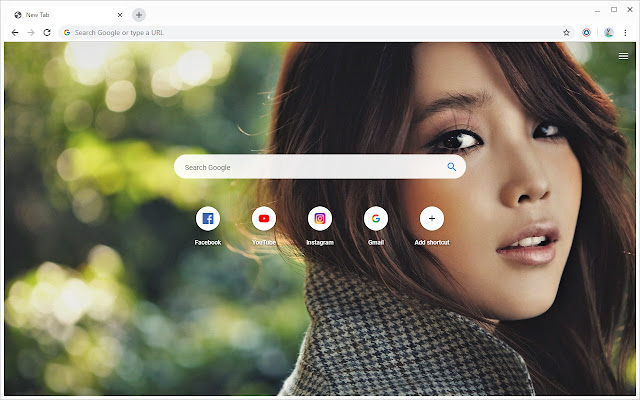This screenshot has width=640, height=400.
Task: Click the Gmail label text
Action: (x=376, y=242)
